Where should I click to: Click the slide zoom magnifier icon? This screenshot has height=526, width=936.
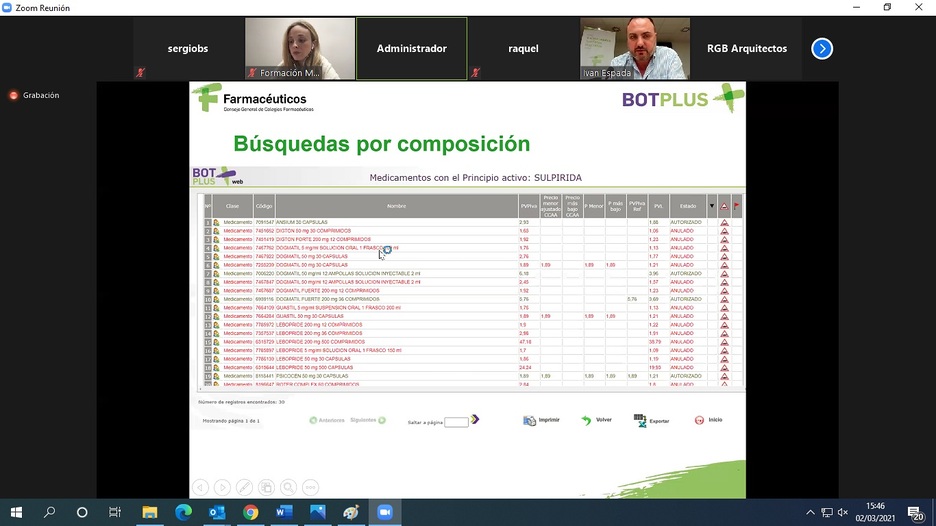tap(288, 487)
